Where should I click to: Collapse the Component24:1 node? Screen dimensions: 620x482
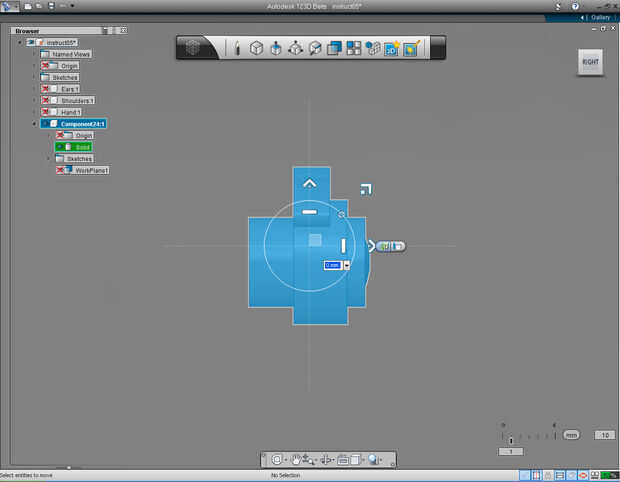click(x=34, y=124)
